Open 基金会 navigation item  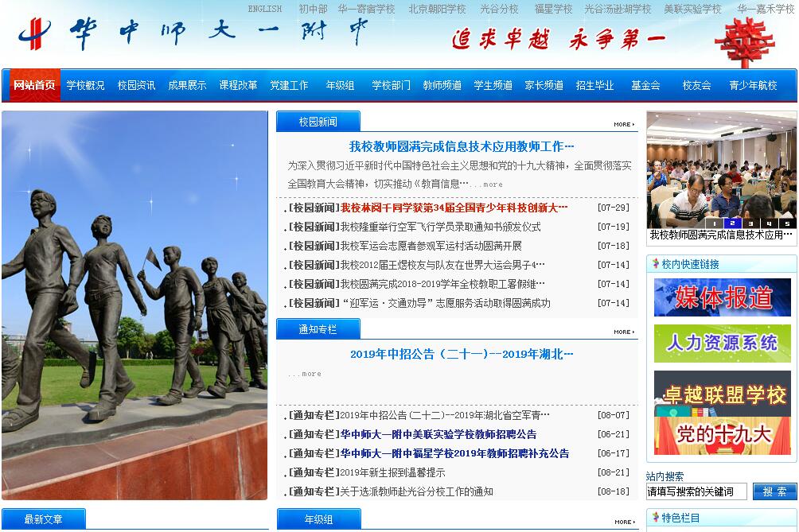coord(646,85)
